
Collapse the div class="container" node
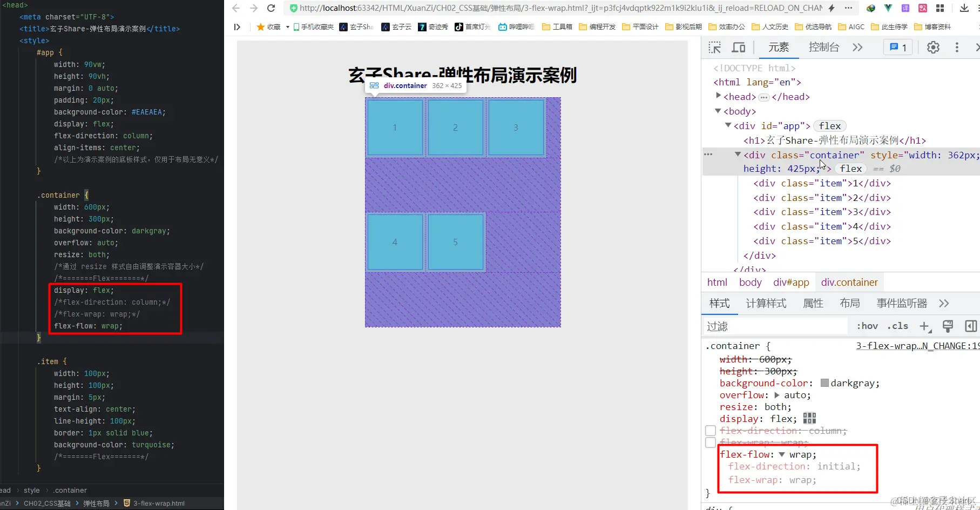coord(738,155)
